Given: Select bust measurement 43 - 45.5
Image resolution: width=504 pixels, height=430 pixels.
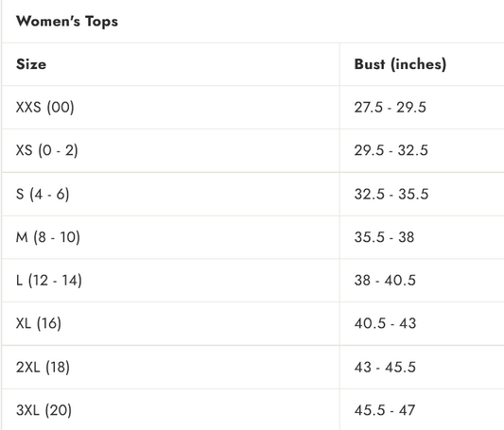Looking at the screenshot, I should (x=385, y=367).
